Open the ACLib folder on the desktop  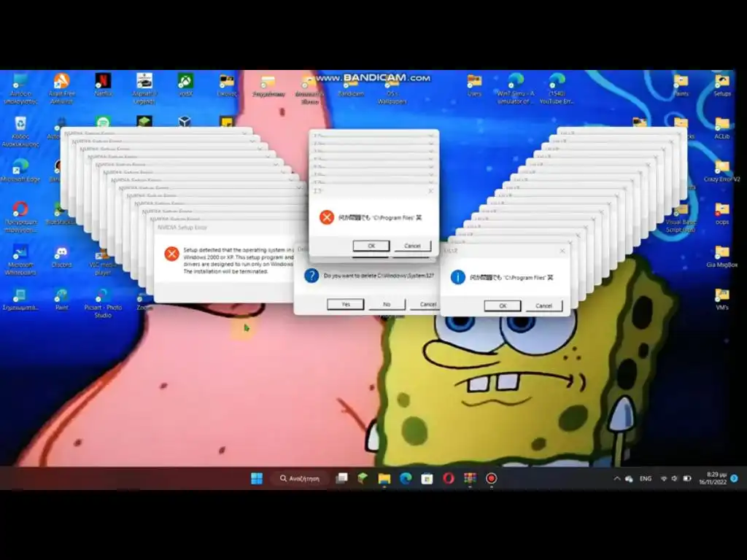click(x=721, y=128)
